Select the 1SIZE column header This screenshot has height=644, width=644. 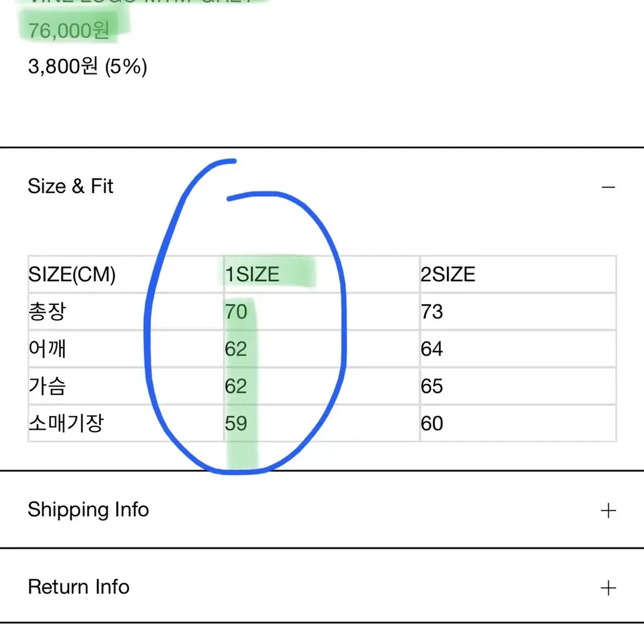pos(252,274)
